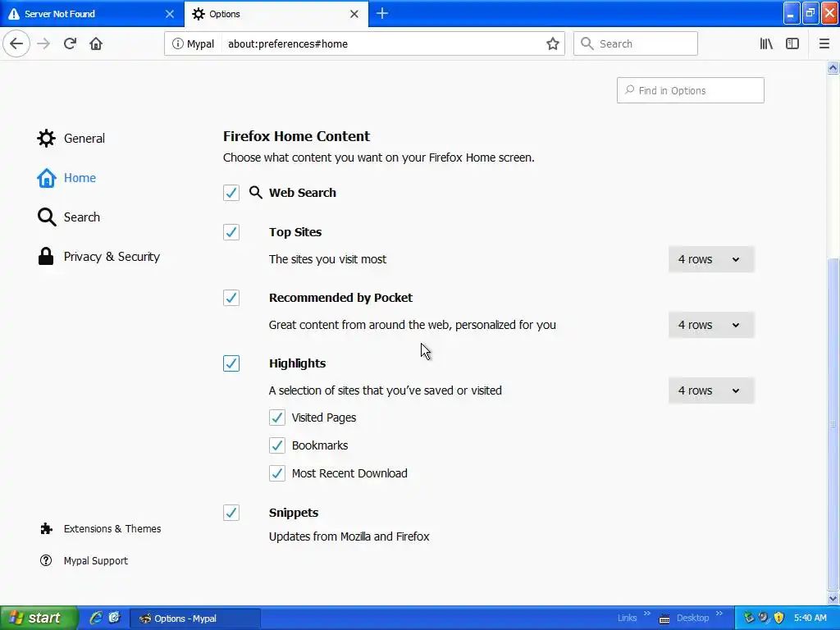The height and width of the screenshot is (630, 840).
Task: Click 'The sites you visit most' text
Action: point(327,259)
